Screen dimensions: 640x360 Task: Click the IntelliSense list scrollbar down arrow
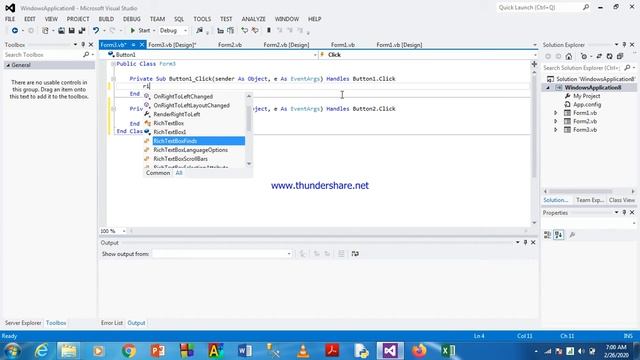pos(249,164)
